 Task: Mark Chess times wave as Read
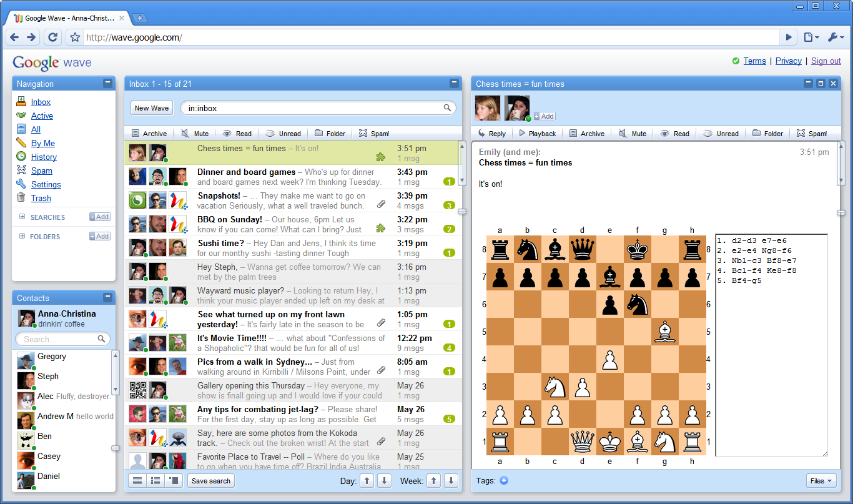675,134
